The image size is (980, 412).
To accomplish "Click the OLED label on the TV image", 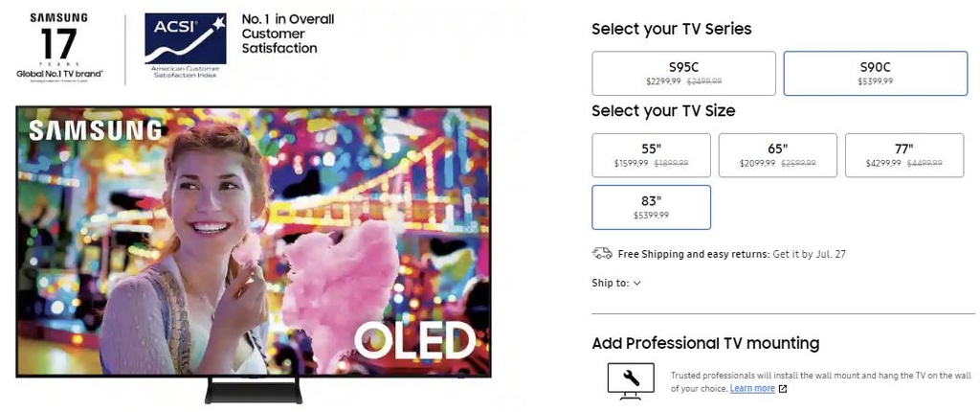I will (x=414, y=340).
